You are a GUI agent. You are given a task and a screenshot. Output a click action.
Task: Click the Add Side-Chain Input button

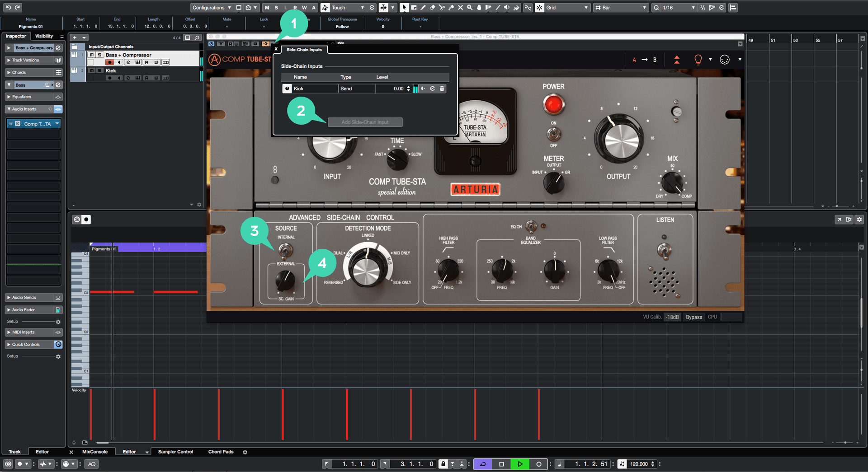tap(365, 122)
